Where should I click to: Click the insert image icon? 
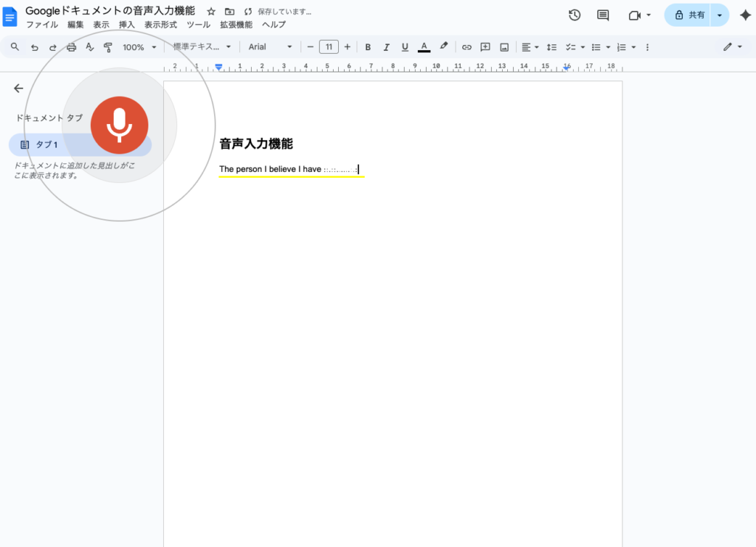tap(504, 47)
